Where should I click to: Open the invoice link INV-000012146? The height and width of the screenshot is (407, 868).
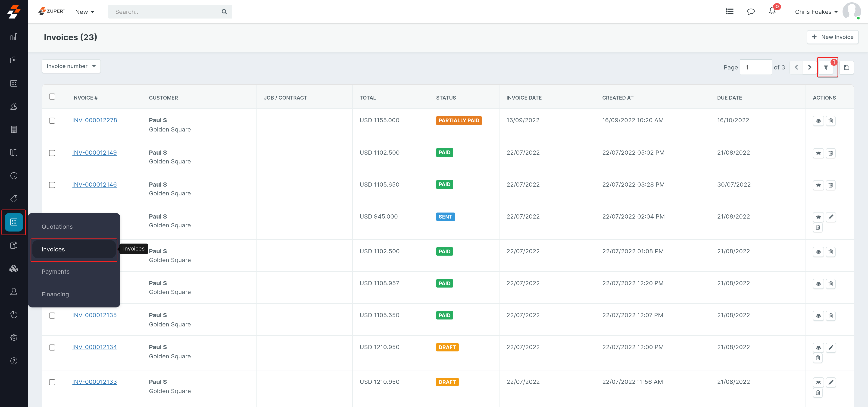coord(94,185)
